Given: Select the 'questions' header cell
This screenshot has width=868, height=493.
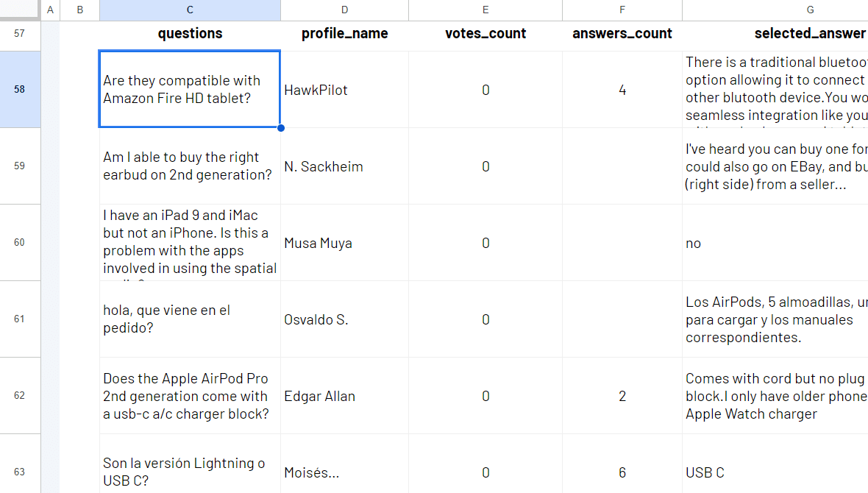Looking at the screenshot, I should 190,34.
